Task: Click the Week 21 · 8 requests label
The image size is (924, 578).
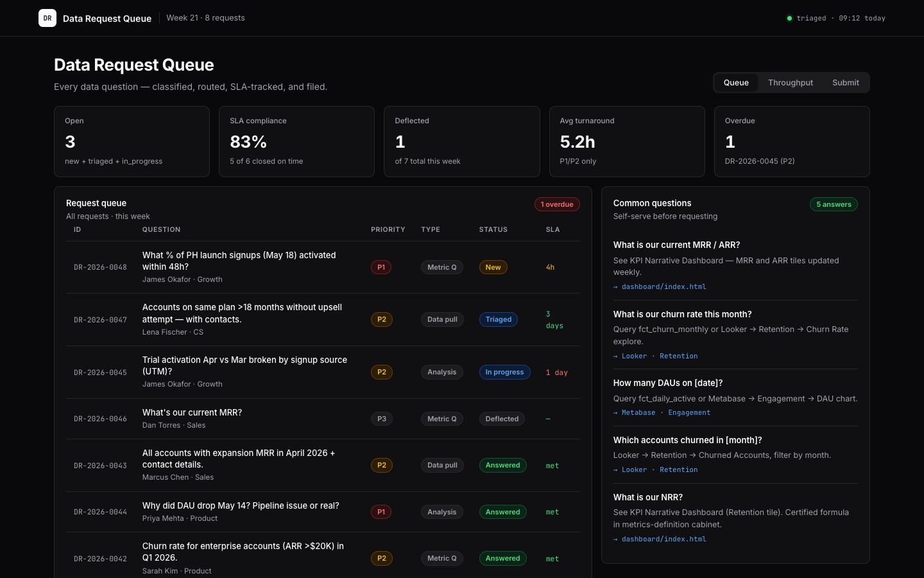Action: point(205,18)
